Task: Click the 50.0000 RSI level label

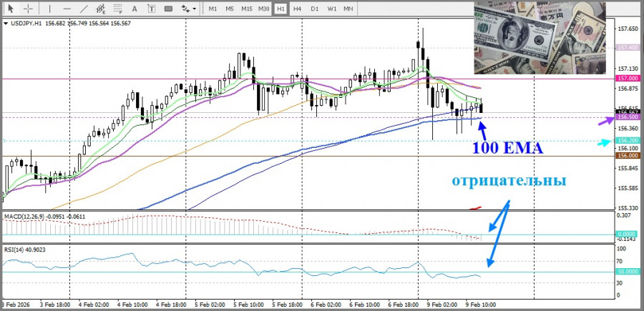Action: 627,272
